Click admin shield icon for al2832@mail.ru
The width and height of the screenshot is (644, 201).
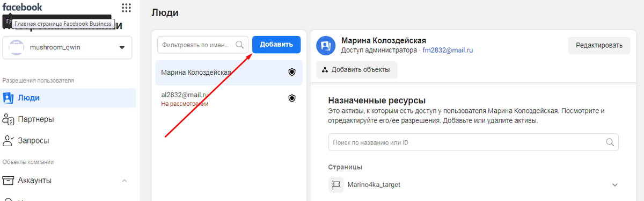292,98
